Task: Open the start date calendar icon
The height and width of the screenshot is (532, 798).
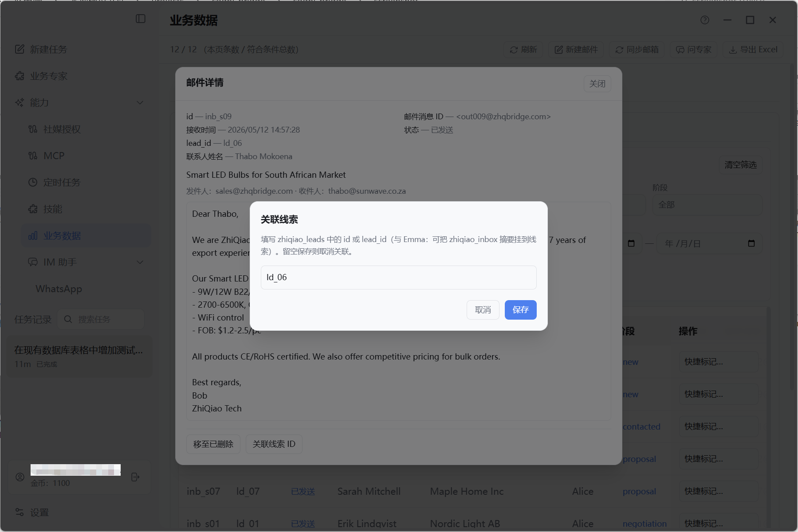Action: click(x=631, y=243)
